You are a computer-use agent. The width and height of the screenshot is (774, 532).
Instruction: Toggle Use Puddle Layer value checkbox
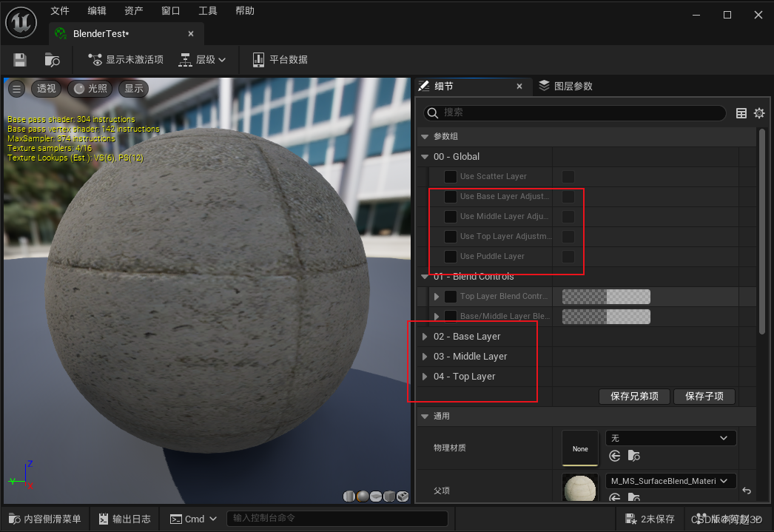pyautogui.click(x=568, y=257)
